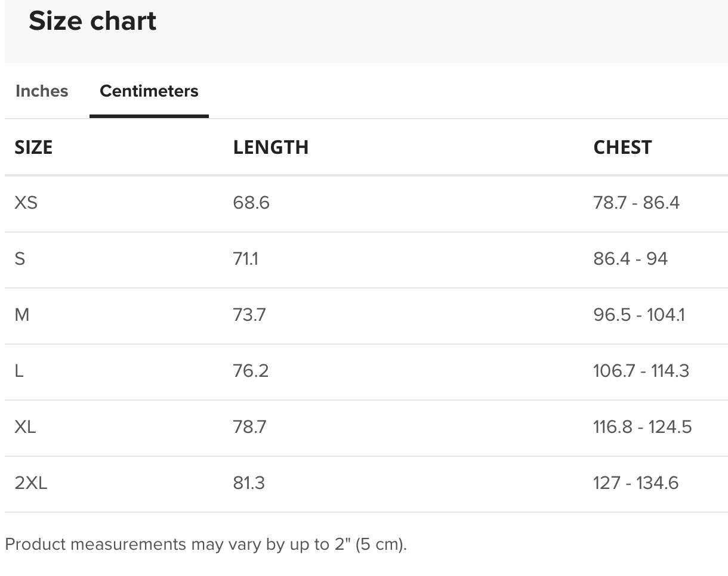Click the SIZE column header
Image resolution: width=728 pixels, height=576 pixels.
33,147
